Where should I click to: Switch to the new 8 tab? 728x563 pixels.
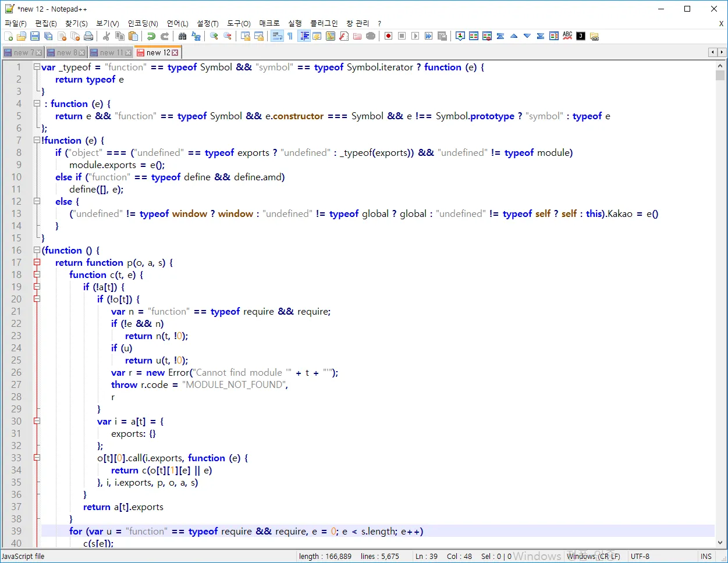[x=66, y=52]
